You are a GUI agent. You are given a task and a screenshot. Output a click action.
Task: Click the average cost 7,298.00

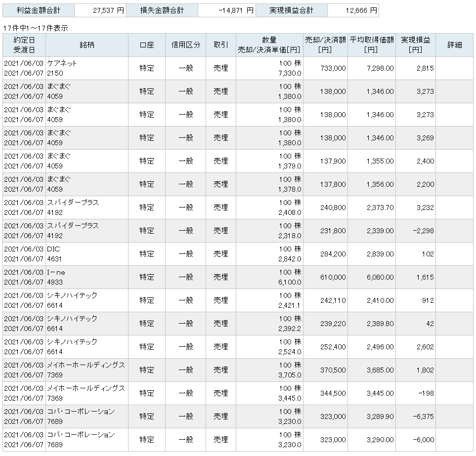pyautogui.click(x=380, y=68)
